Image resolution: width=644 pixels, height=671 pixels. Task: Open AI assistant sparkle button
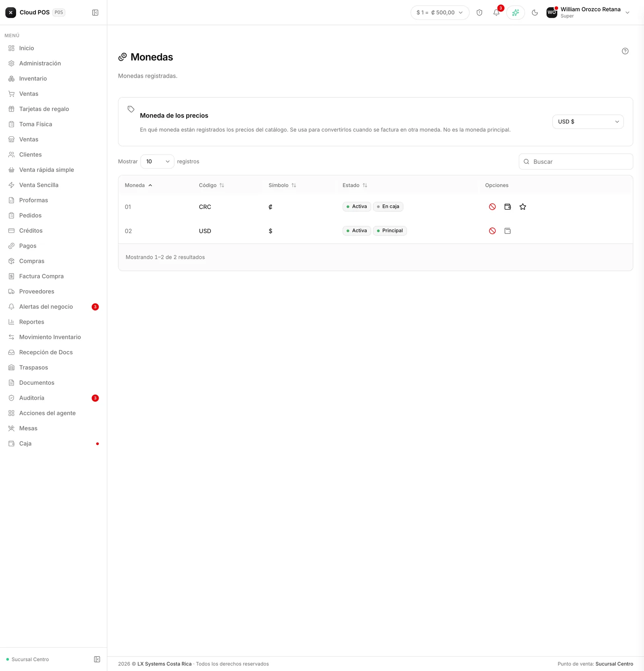[516, 12]
